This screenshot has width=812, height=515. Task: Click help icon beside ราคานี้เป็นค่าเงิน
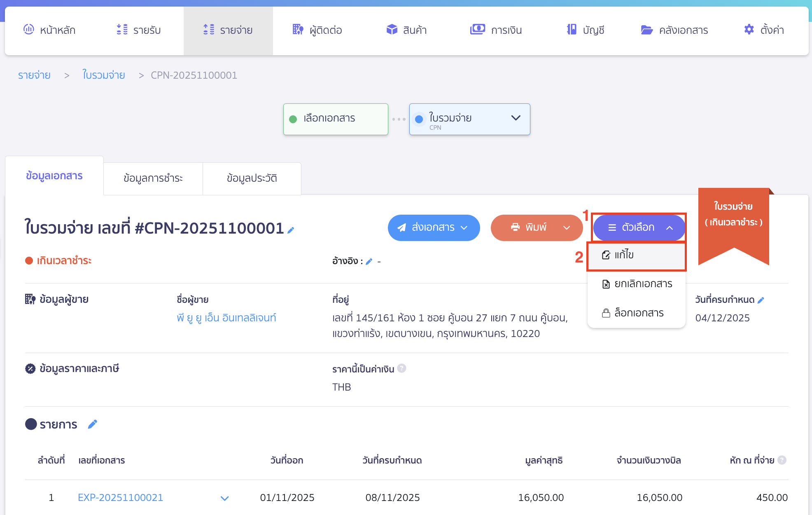(x=402, y=368)
